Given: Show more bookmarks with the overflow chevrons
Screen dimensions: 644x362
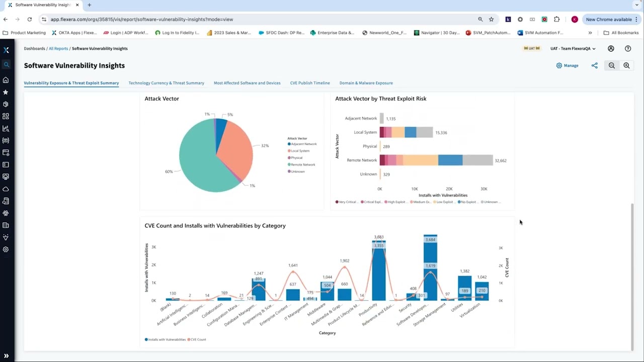Looking at the screenshot, I should (x=590, y=33).
